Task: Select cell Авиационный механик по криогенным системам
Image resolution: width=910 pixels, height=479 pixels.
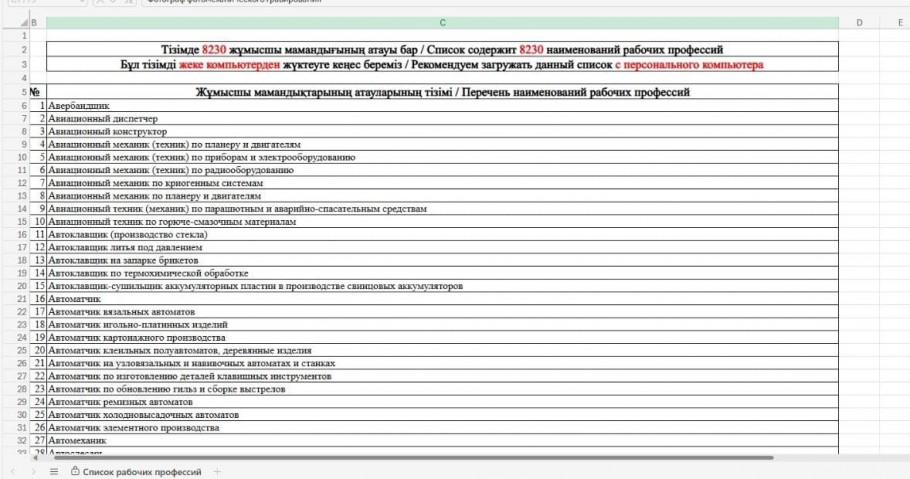Action: click(442, 183)
